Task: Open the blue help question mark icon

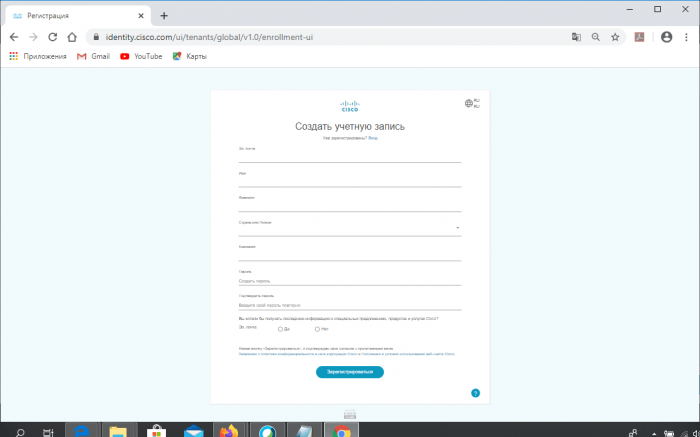Action: tap(475, 393)
